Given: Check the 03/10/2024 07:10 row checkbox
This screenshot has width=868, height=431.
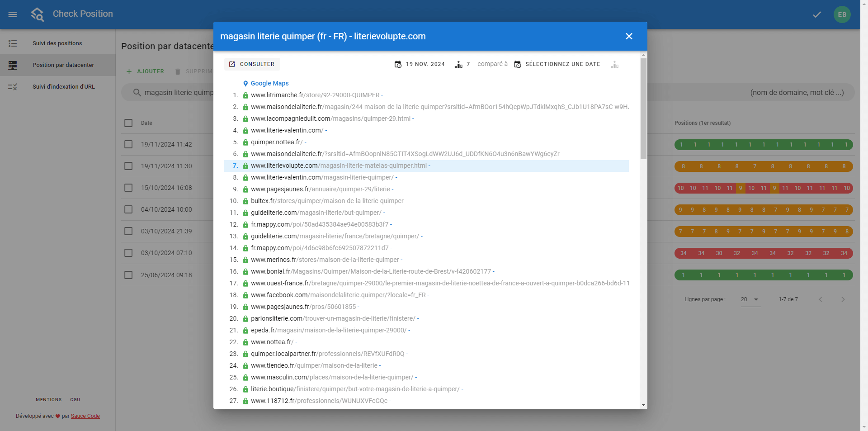Looking at the screenshot, I should coord(128,253).
